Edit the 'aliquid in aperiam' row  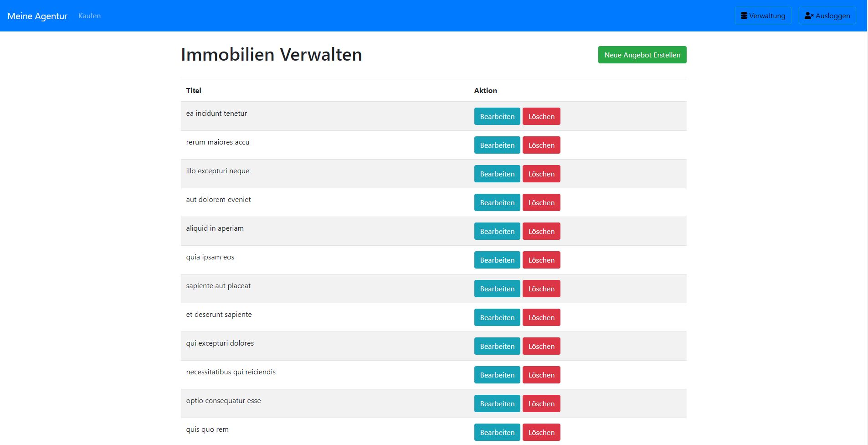pyautogui.click(x=497, y=231)
